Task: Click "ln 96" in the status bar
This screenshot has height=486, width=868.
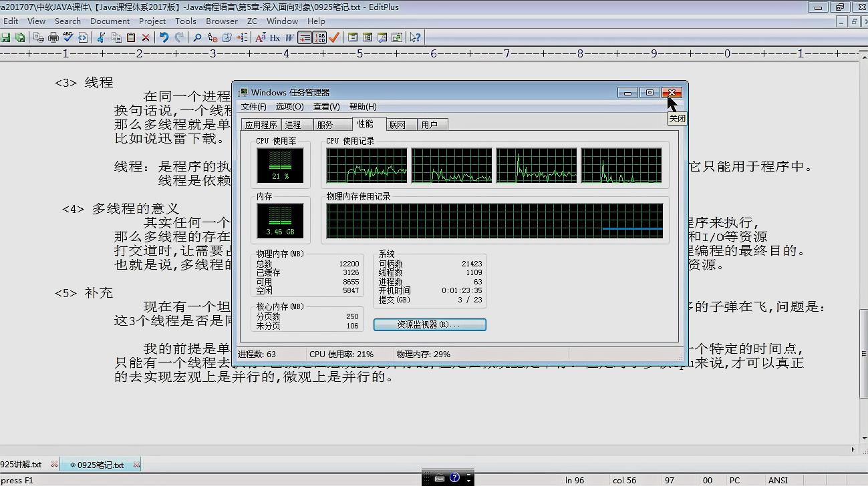Action: tap(575, 480)
